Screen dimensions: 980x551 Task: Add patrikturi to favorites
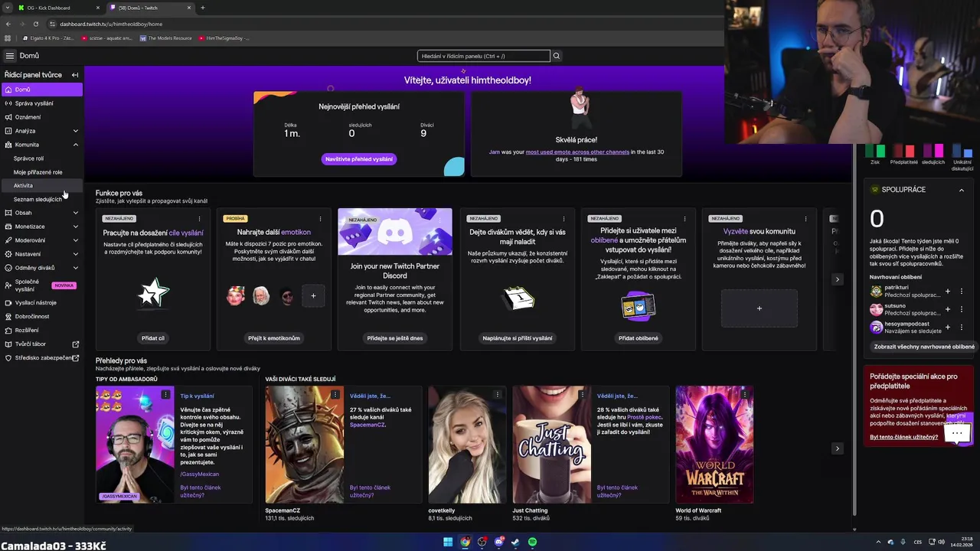coord(948,291)
